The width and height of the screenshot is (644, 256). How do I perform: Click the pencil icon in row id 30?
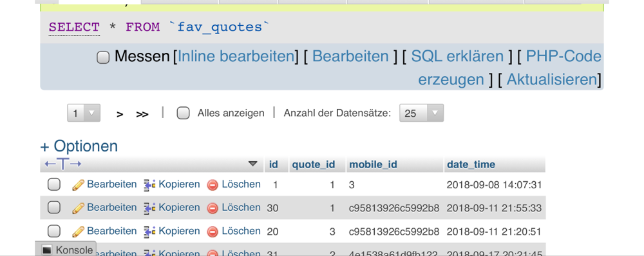(x=78, y=208)
